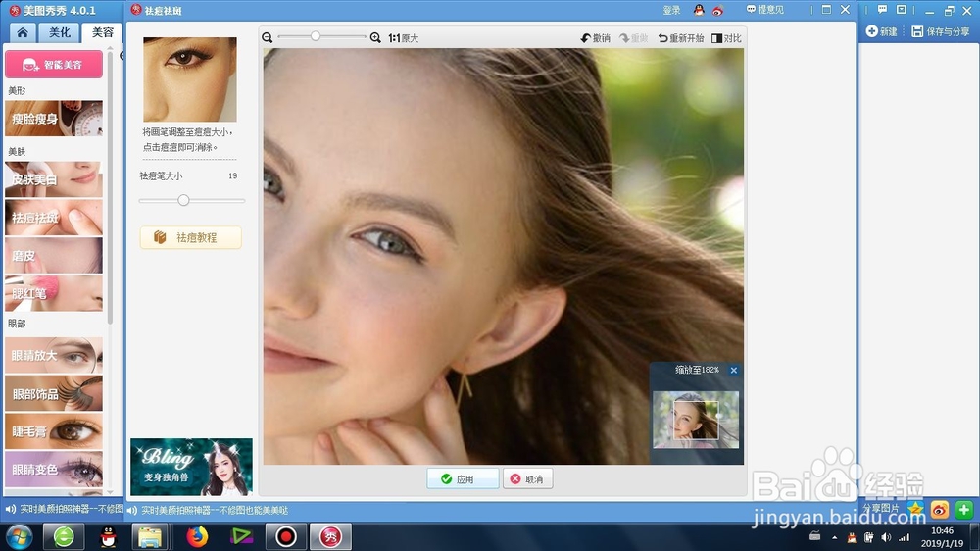Click the left panel scrollbar
This screenshot has width=980, height=551.
click(x=110, y=187)
